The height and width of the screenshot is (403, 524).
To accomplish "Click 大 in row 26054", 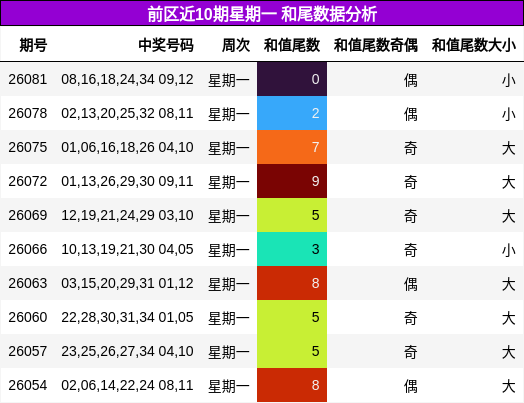I will tap(509, 386).
